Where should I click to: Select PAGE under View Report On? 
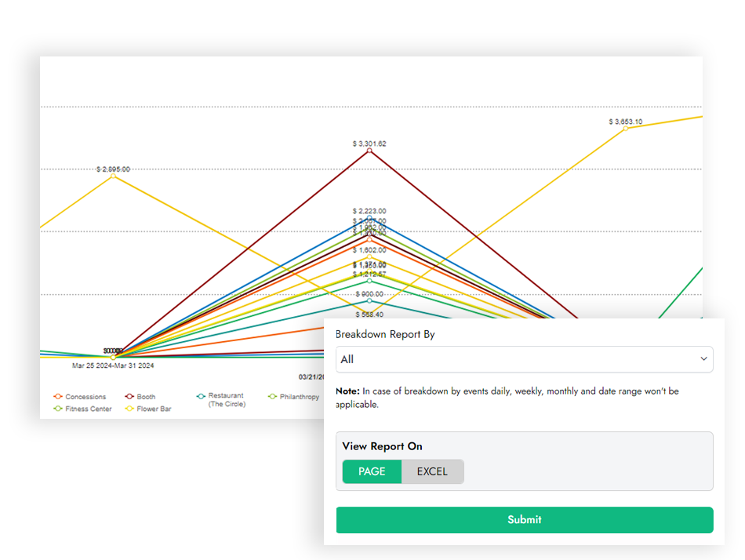click(372, 471)
